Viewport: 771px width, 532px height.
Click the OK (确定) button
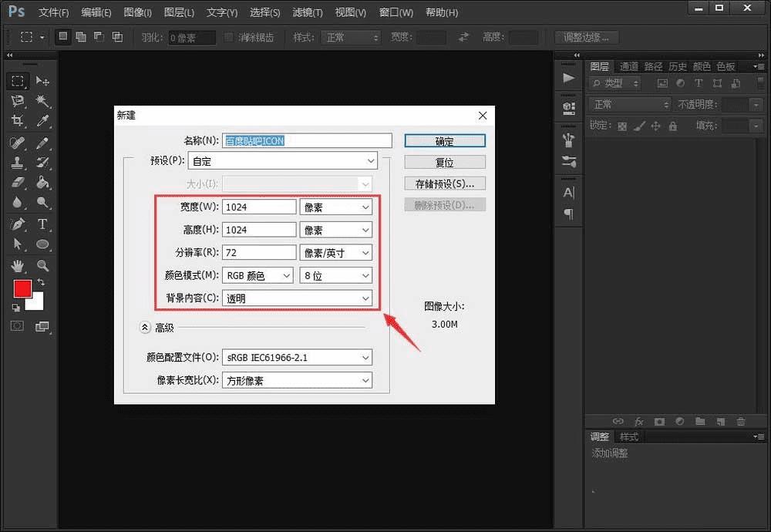coord(445,141)
